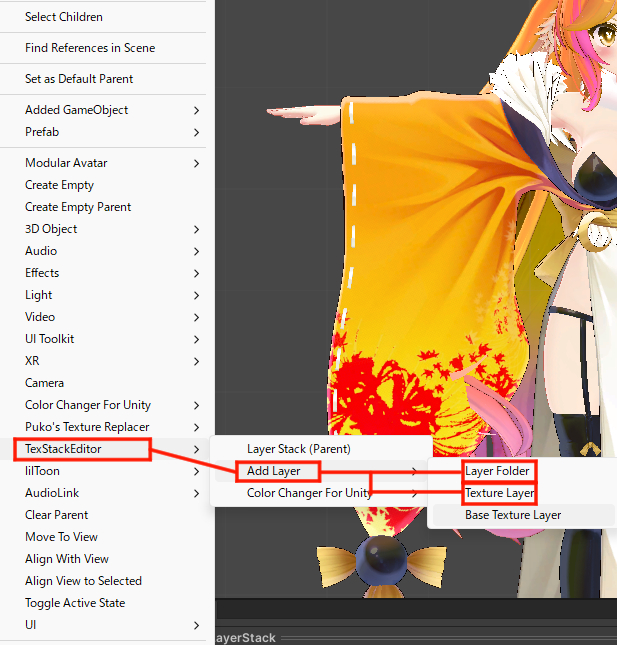Click Layer Stack (Parent) entry
Image resolution: width=617 pixels, height=645 pixels.
pos(298,449)
